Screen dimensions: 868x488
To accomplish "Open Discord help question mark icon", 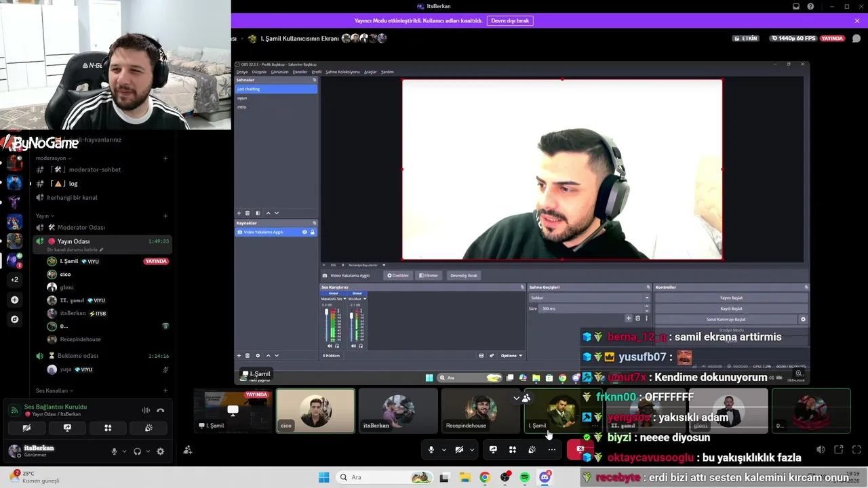I will [x=811, y=6].
